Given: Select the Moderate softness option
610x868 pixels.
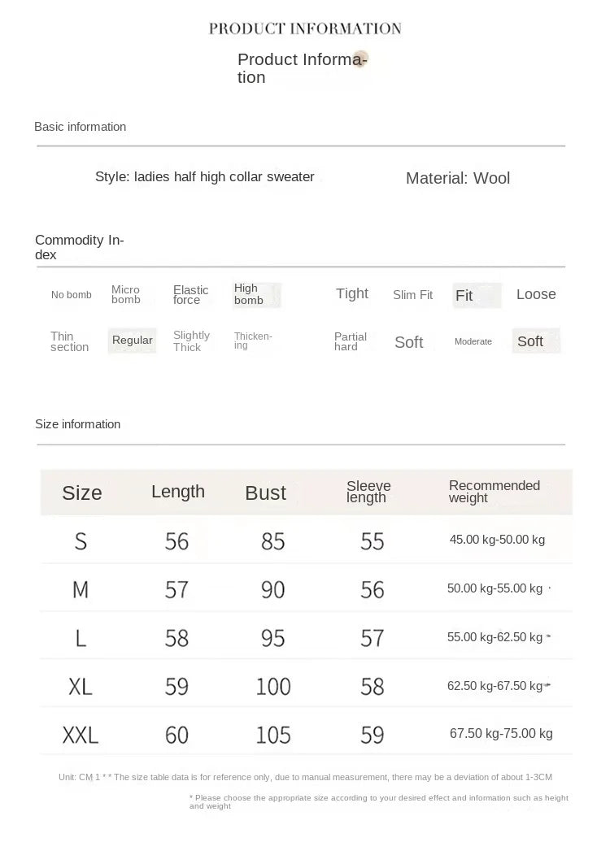Looking at the screenshot, I should (473, 342).
